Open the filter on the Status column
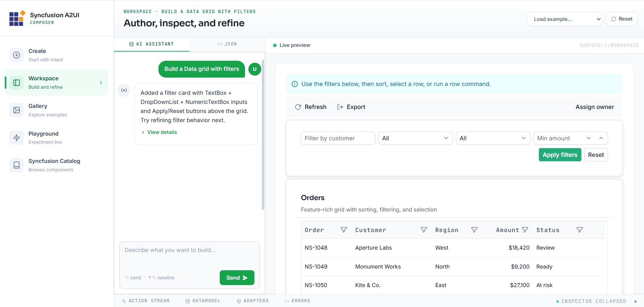644x307 pixels. point(580,230)
